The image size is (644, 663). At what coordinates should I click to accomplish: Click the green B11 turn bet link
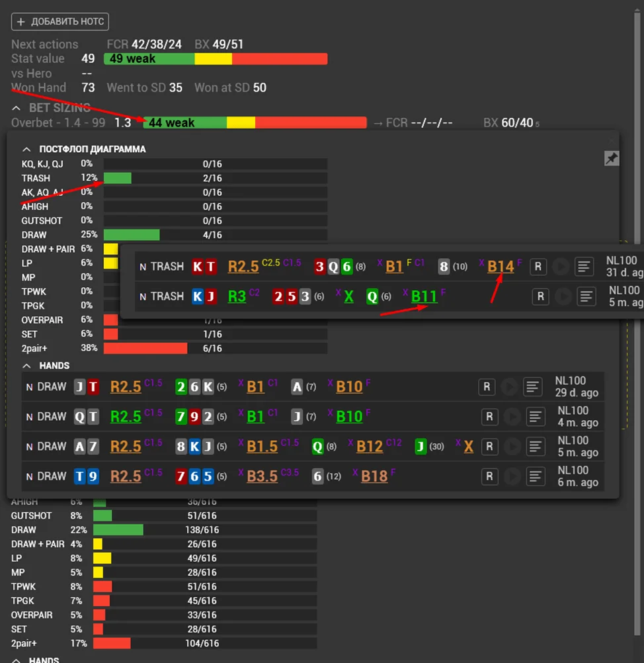tap(424, 296)
